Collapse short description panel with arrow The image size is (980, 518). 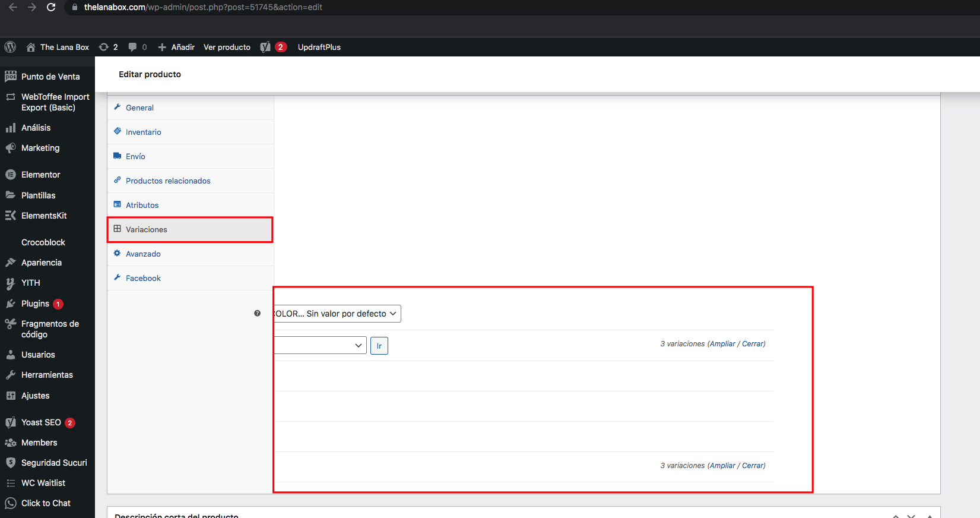930,516
